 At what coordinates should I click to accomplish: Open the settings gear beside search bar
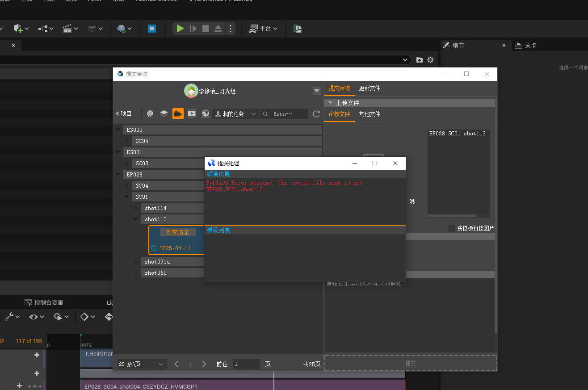pos(430,60)
